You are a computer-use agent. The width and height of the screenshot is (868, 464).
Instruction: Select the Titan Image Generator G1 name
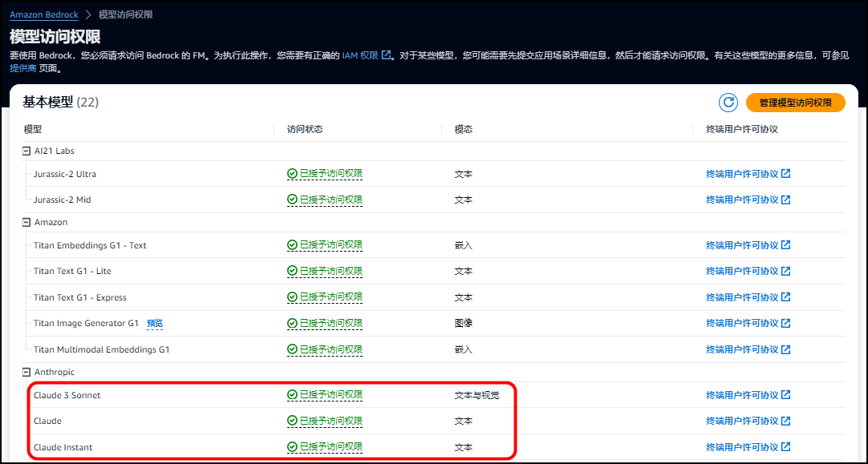tap(86, 324)
